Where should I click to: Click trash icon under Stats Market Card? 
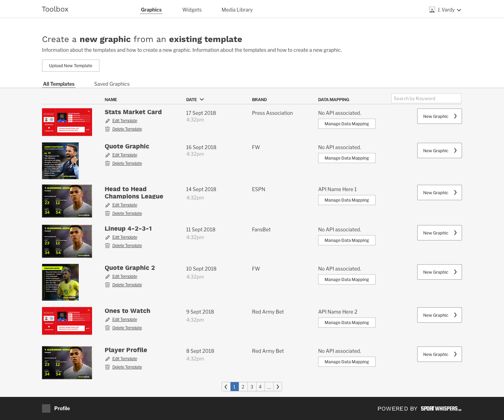click(x=107, y=129)
